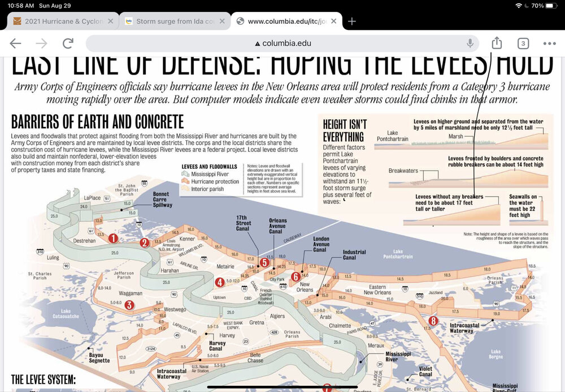Image resolution: width=565 pixels, height=392 pixels.
Task: Tap the browser back arrow
Action: [15, 43]
